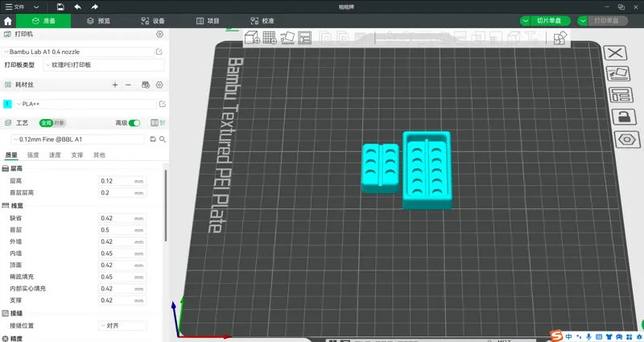Click the AMS filament sync icon
The width and height of the screenshot is (644, 342).
click(x=146, y=84)
